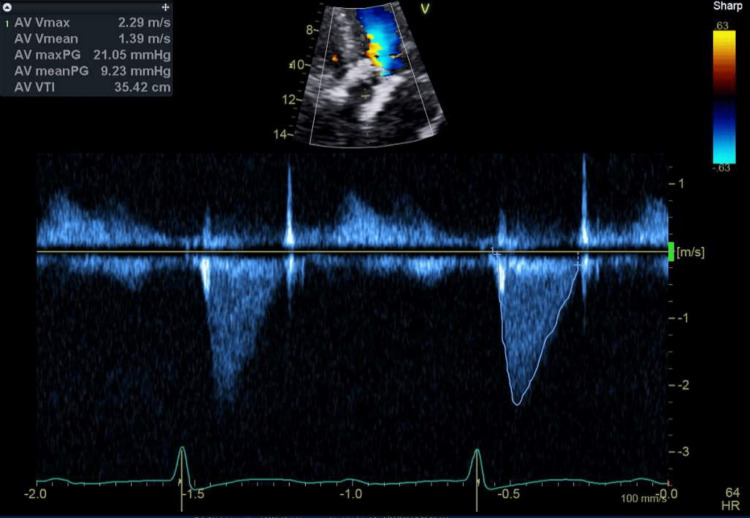750x518 pixels.
Task: Click the move handle on measurement panel
Action: (x=165, y=7)
